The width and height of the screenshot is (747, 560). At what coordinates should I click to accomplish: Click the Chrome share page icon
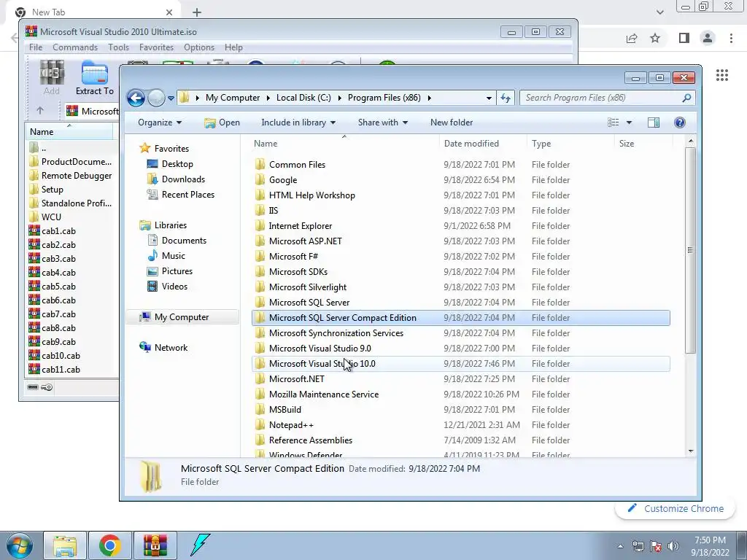[x=632, y=38]
